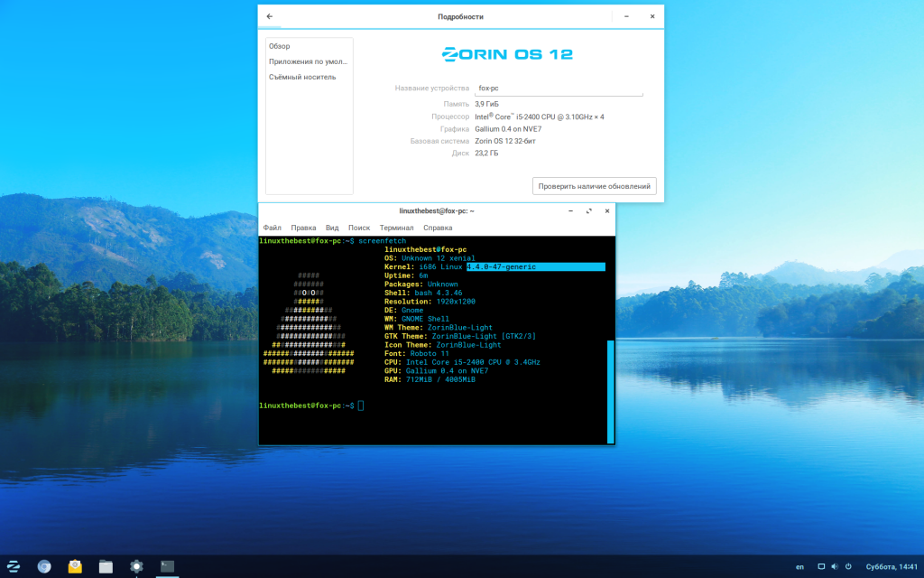Click the Zorin OS 12 32-бит value
The height and width of the screenshot is (578, 924).
[505, 141]
